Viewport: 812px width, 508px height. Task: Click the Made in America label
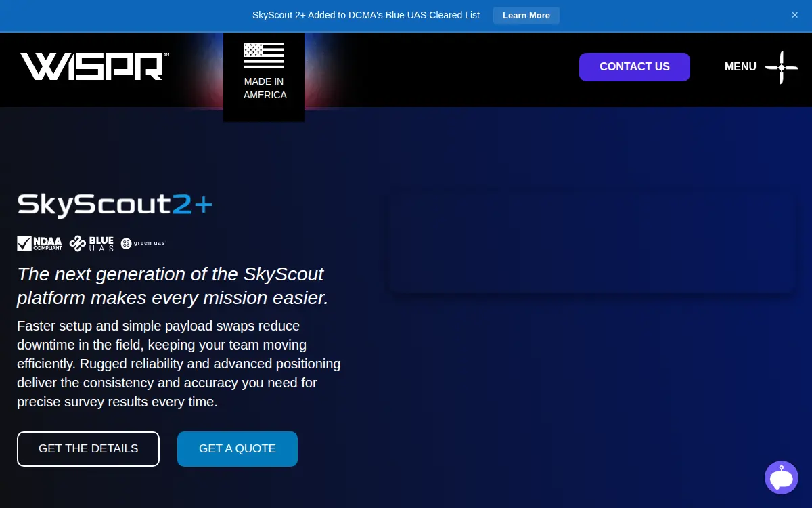pos(265,88)
